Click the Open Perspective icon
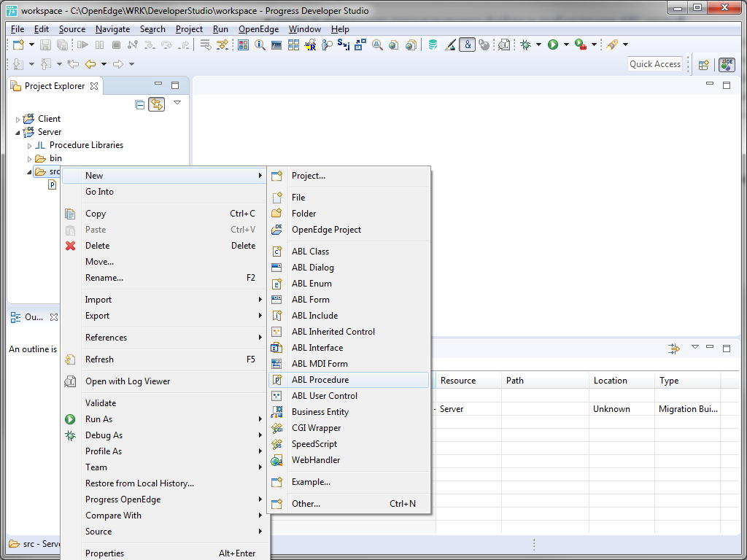This screenshot has width=747, height=560. pos(704,65)
